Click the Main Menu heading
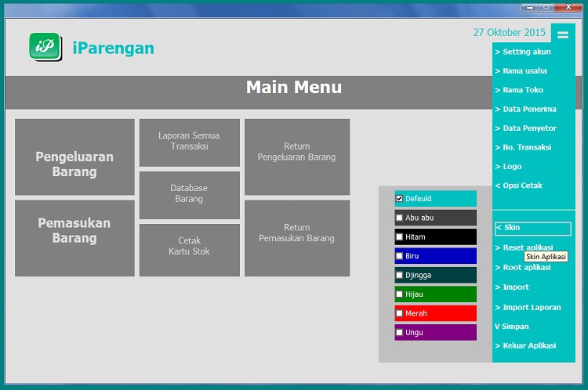 tap(294, 87)
